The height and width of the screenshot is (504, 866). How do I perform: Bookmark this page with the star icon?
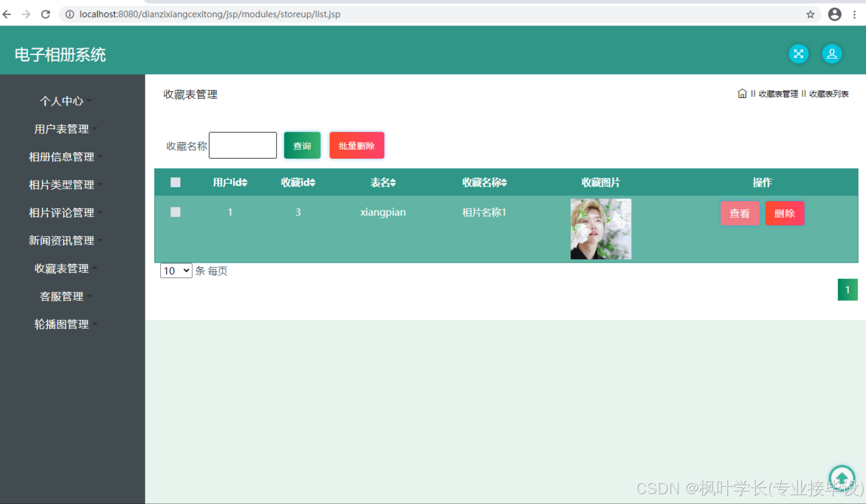tap(810, 14)
